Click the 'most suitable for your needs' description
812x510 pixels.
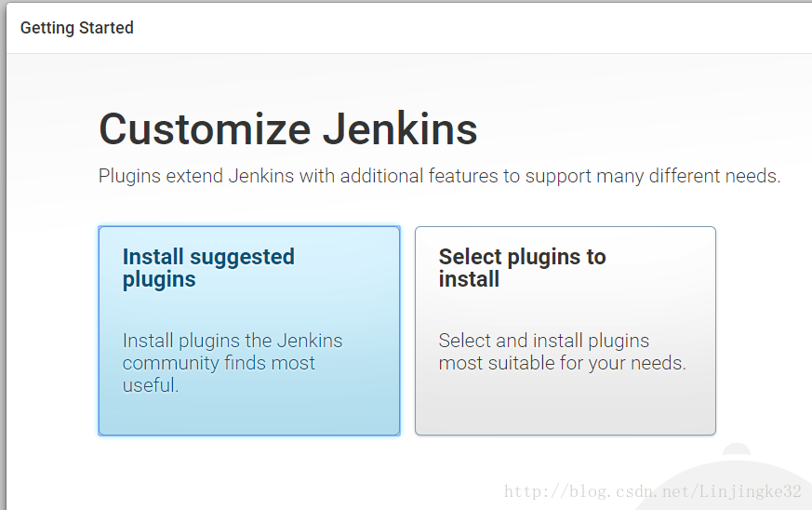tap(563, 363)
